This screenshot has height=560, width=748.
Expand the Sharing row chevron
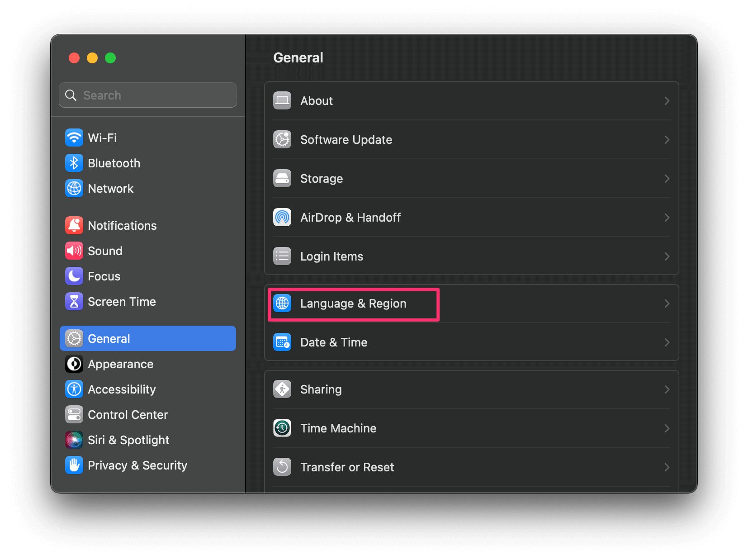tap(667, 389)
